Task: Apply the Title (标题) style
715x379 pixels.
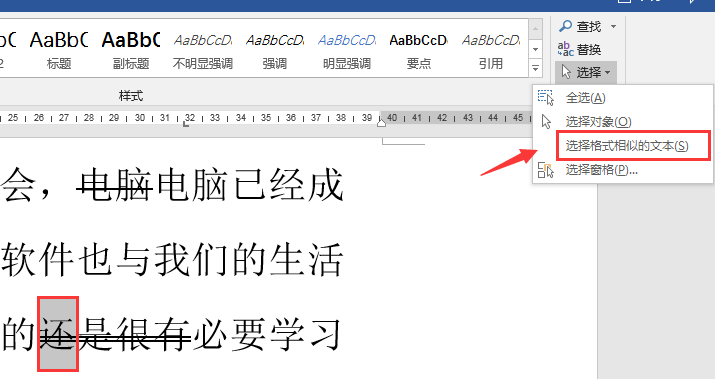Action: tap(59, 48)
